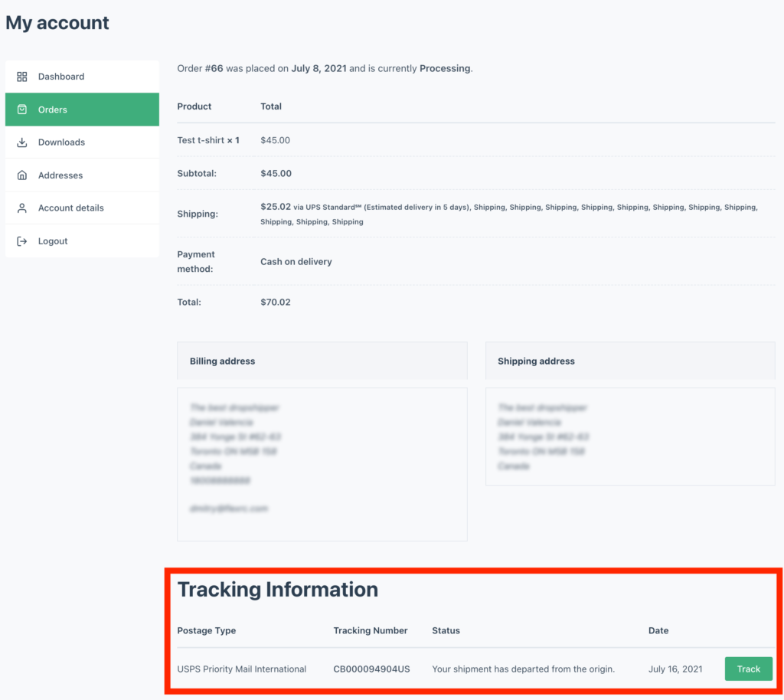Click the Downloads arrow icon
The image size is (784, 700).
[x=22, y=142]
